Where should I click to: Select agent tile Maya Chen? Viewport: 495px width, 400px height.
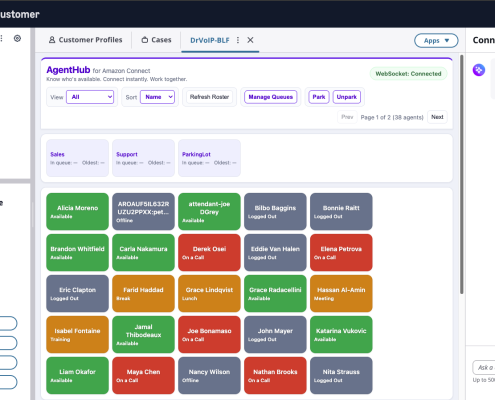143,376
